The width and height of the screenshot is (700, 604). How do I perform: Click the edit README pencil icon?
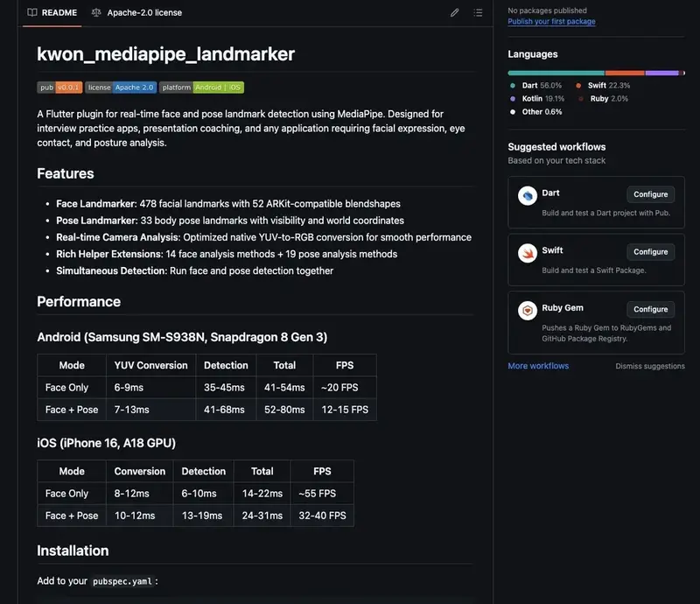pyautogui.click(x=454, y=12)
